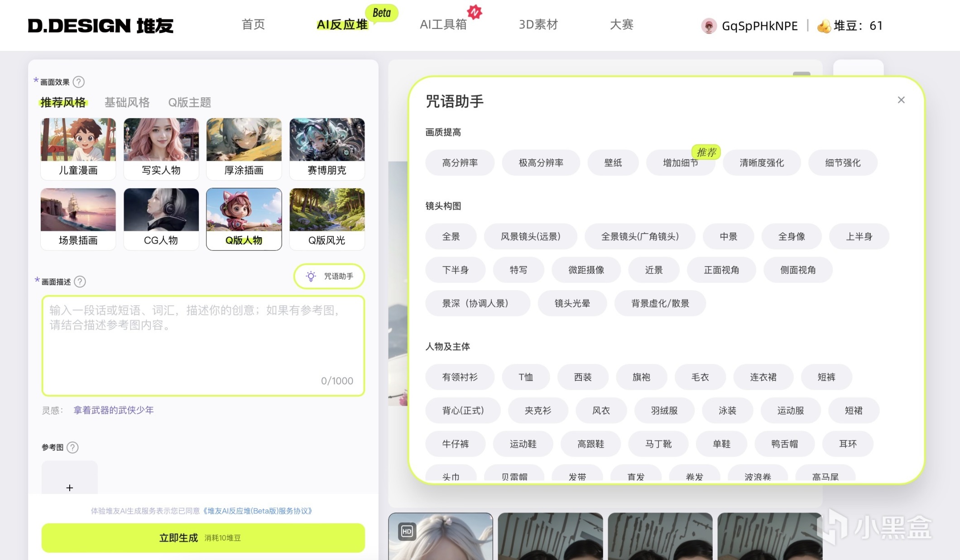Click the help icon beside 参考图

[x=72, y=447]
